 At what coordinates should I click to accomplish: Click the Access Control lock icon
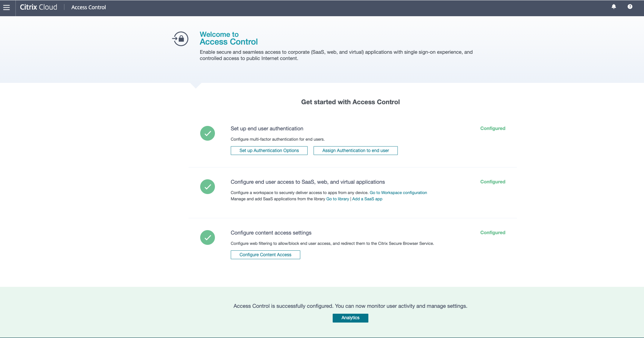point(180,39)
